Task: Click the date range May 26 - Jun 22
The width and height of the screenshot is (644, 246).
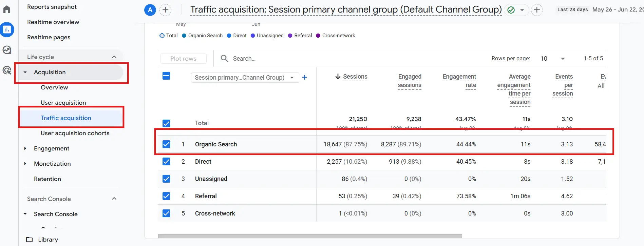Action: pyautogui.click(x=618, y=9)
